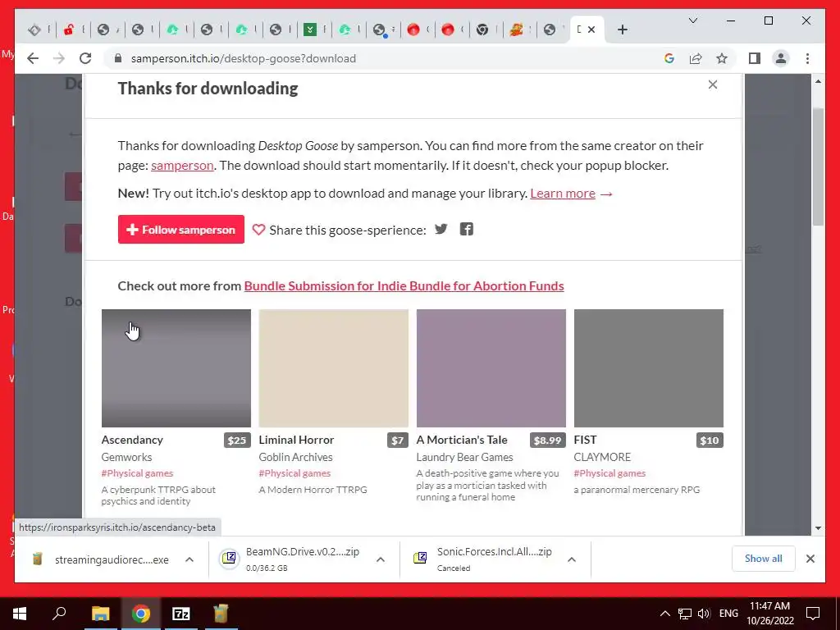
Task: Go back to the previous page
Action: pyautogui.click(x=33, y=58)
